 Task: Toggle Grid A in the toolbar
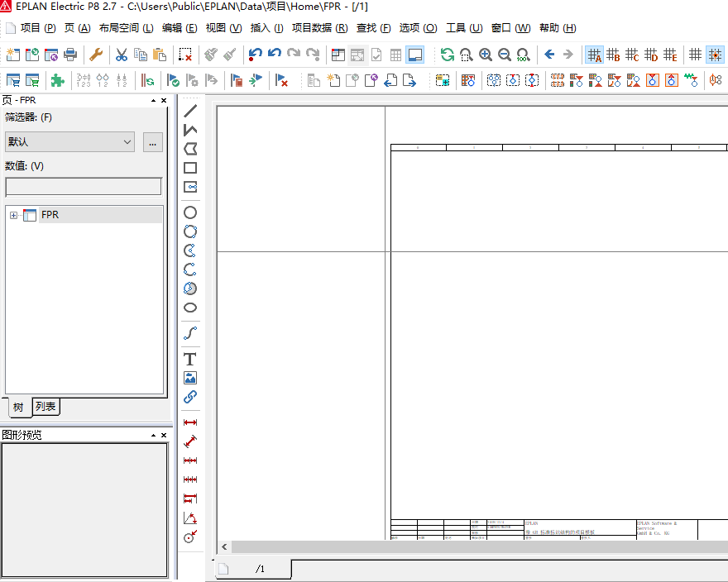click(x=594, y=55)
